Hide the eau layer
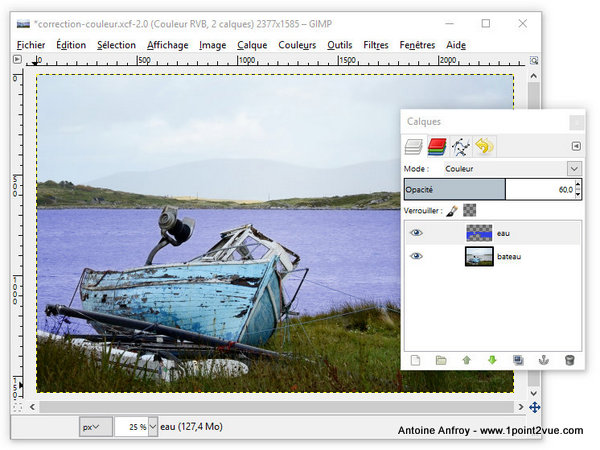 click(417, 232)
